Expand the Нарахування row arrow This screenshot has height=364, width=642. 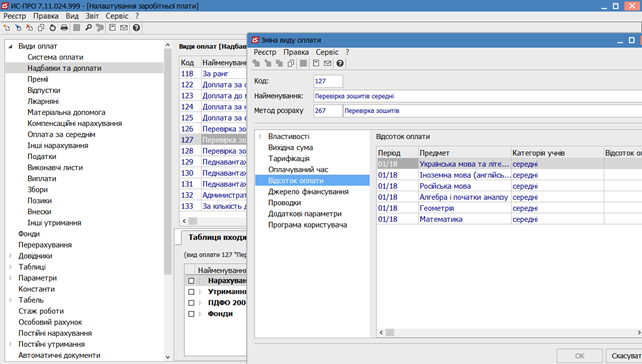pyautogui.click(x=200, y=281)
